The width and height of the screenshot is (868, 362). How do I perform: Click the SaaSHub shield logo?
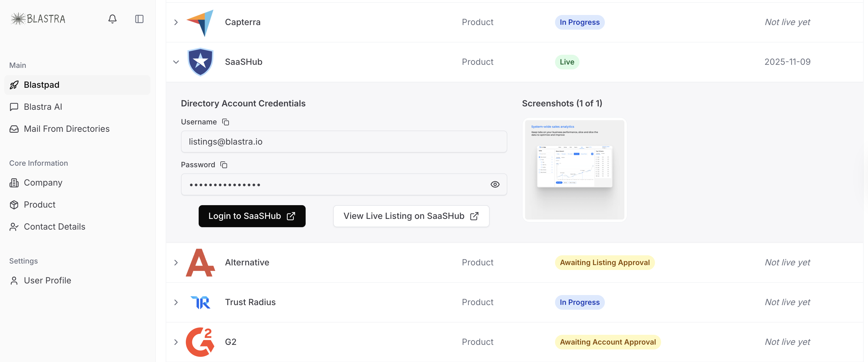pyautogui.click(x=200, y=62)
